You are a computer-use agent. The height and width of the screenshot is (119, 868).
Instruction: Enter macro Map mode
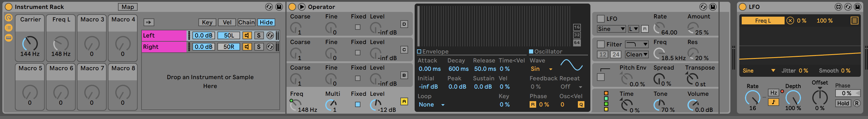tap(128, 7)
